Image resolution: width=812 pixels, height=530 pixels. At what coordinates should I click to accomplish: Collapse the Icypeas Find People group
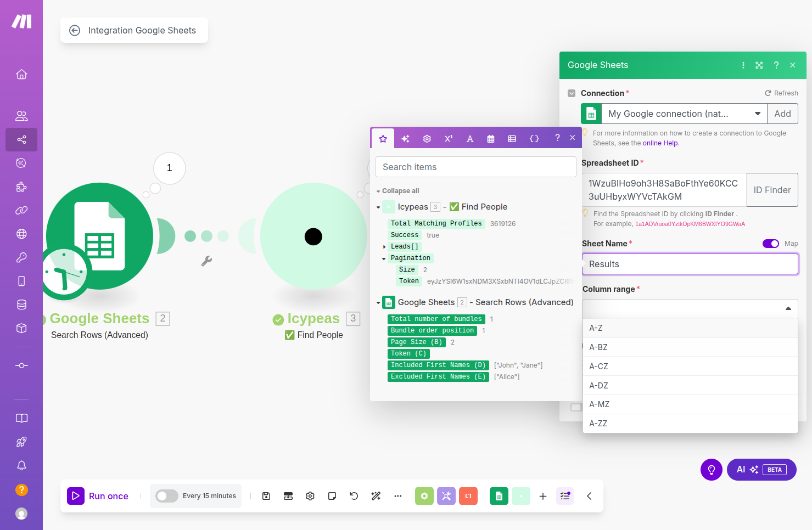[378, 207]
